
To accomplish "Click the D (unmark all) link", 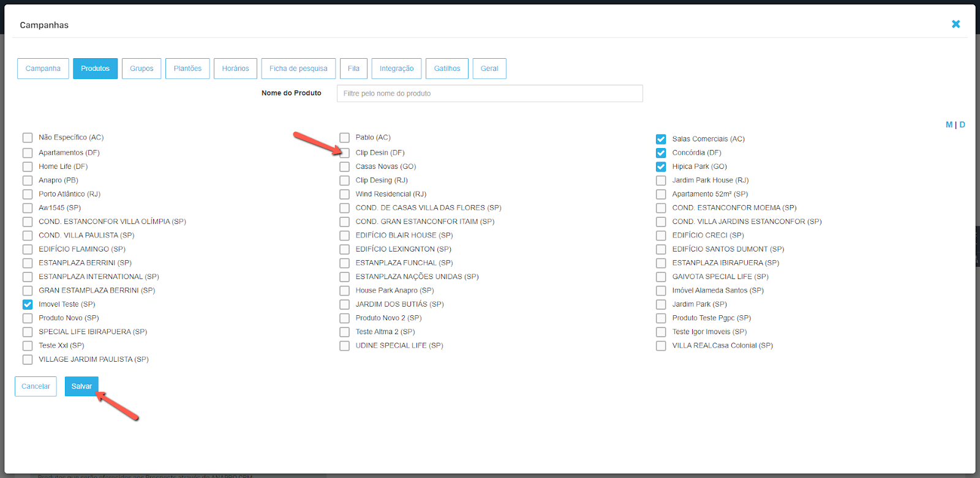I will pos(962,125).
